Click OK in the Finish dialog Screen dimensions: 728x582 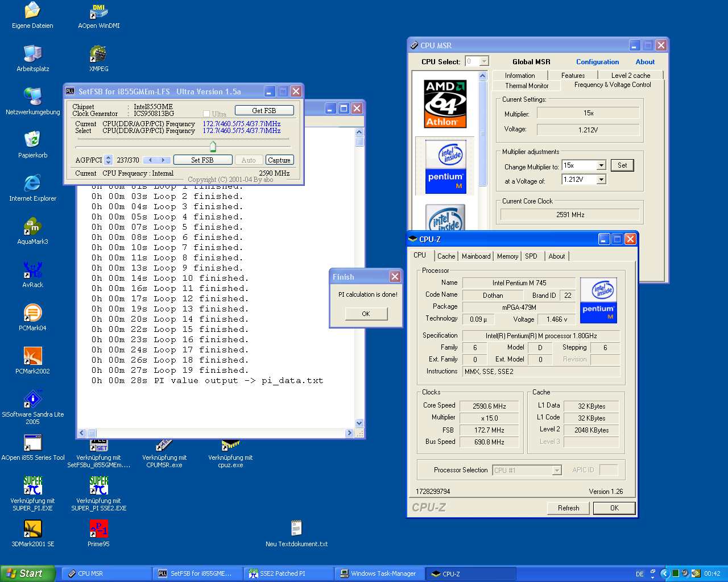pos(366,314)
